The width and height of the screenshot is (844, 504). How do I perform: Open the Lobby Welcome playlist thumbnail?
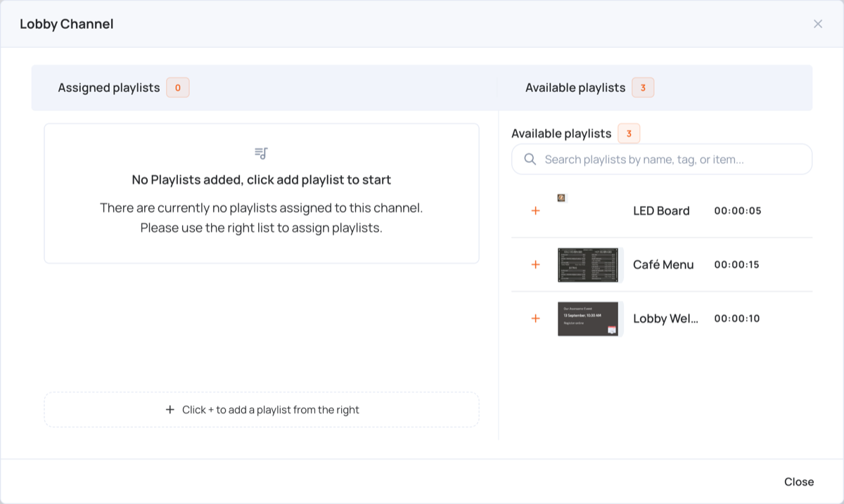(x=588, y=318)
